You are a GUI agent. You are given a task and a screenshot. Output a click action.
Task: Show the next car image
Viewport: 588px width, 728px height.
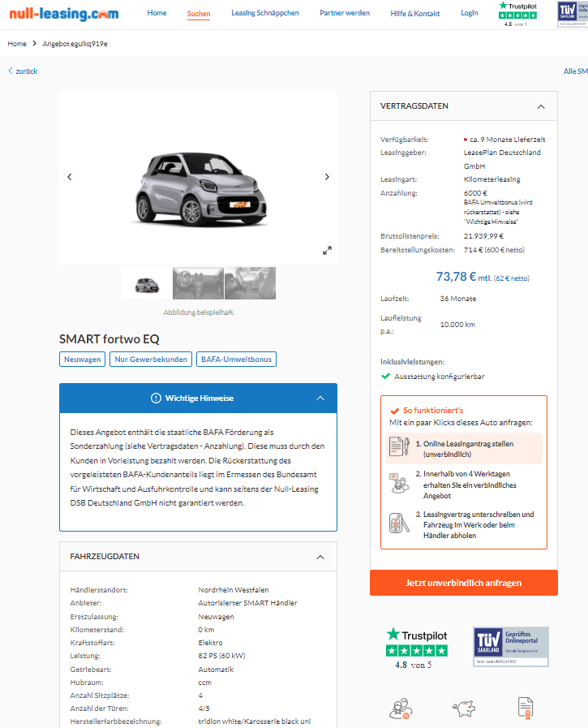(327, 176)
